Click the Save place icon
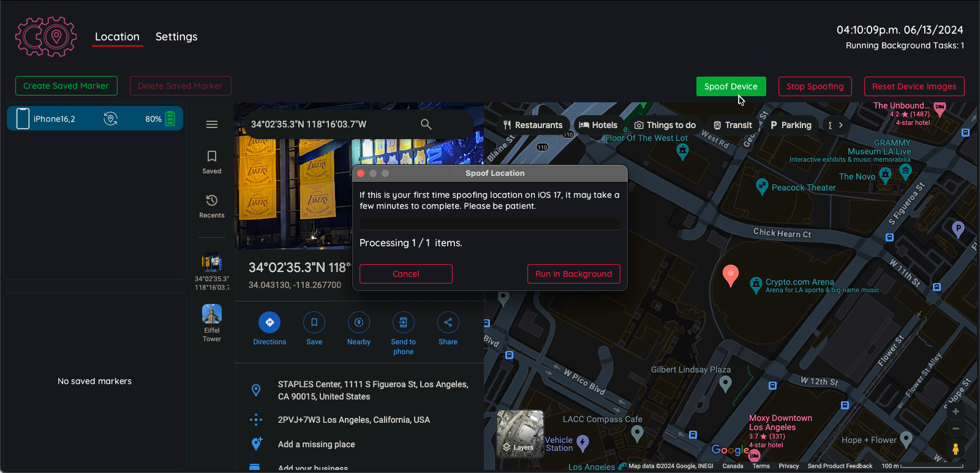 tap(314, 322)
